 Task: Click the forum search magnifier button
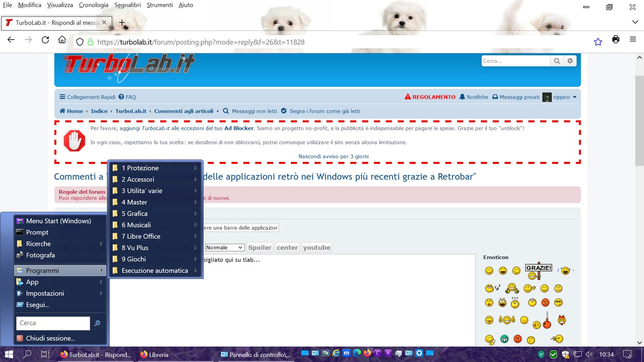coord(557,61)
